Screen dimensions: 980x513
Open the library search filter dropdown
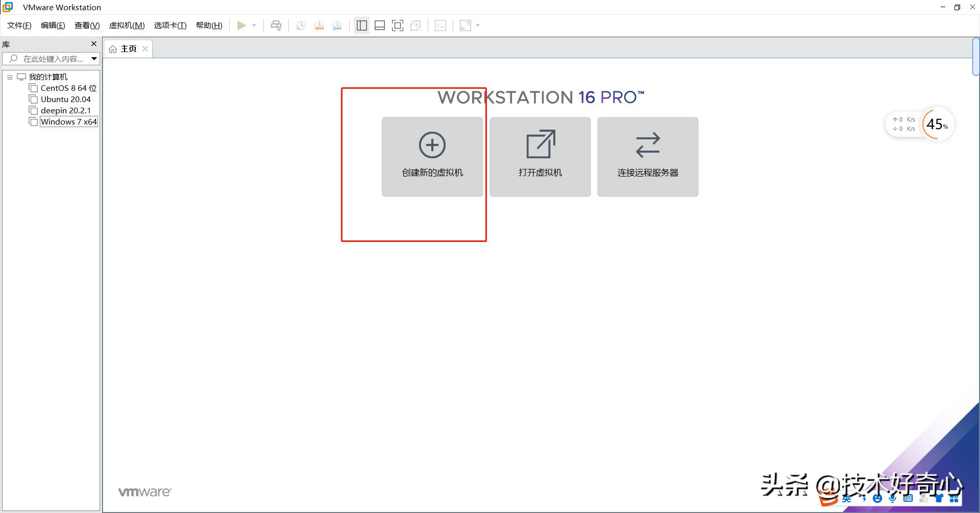(x=94, y=59)
